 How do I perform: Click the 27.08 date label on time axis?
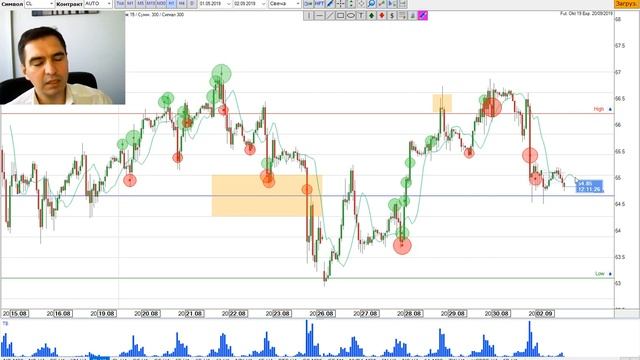(x=369, y=313)
